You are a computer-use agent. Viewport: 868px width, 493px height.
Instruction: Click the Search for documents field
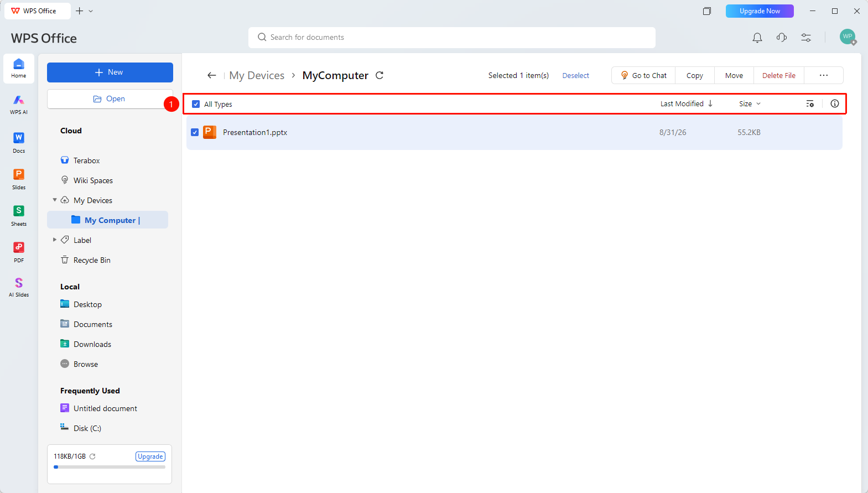[x=452, y=38]
